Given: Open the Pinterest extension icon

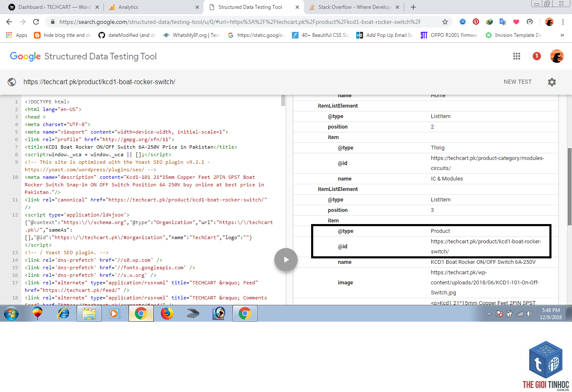Looking at the screenshot, I should (476, 22).
